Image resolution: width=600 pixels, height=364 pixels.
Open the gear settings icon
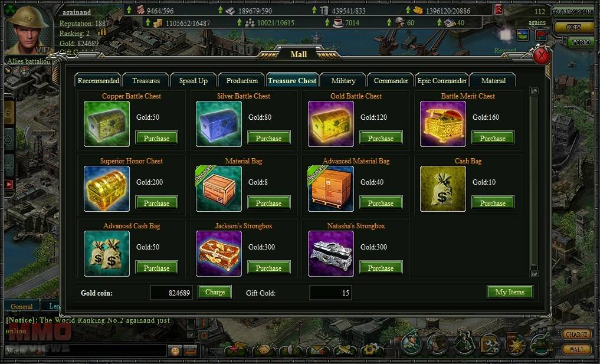370,350
